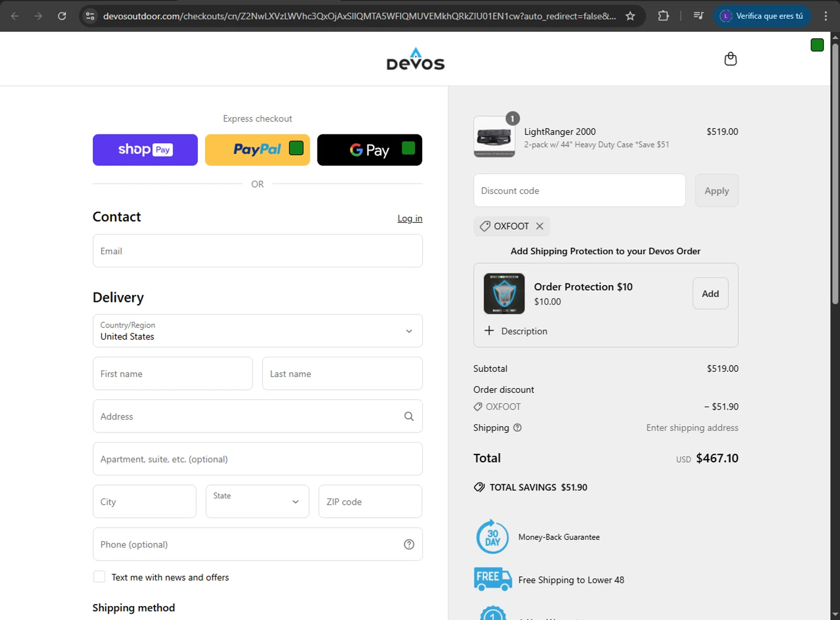Check Text me with news and offers
The width and height of the screenshot is (840, 620).
point(99,577)
